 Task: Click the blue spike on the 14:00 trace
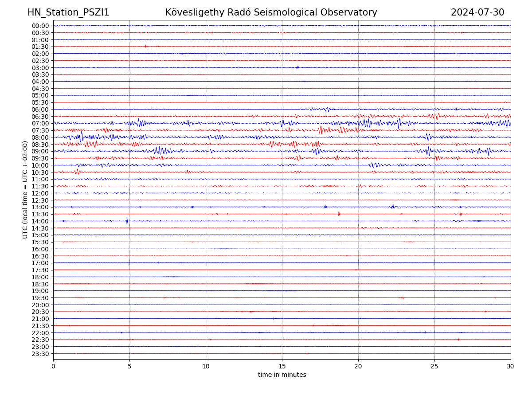click(127, 220)
